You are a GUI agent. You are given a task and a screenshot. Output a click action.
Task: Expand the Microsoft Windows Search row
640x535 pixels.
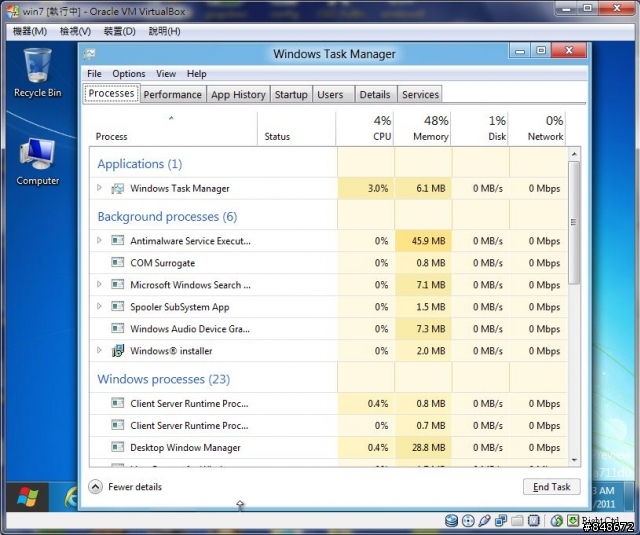(x=99, y=284)
